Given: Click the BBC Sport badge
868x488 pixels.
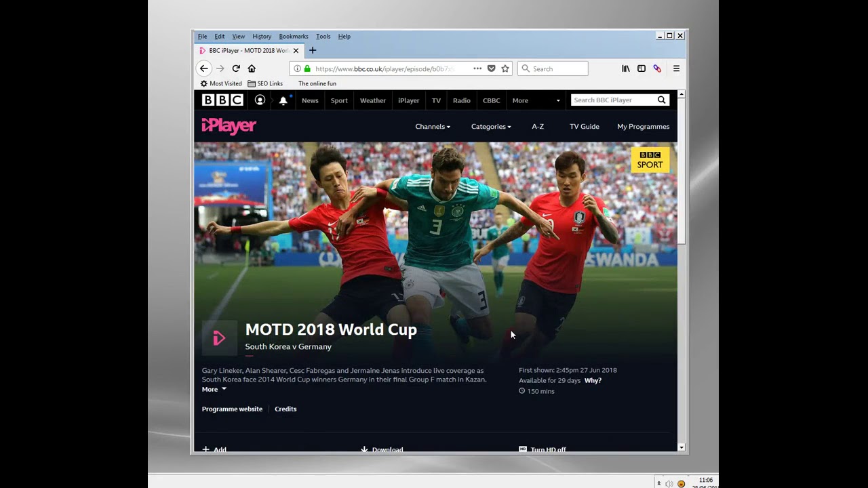Looking at the screenshot, I should point(650,160).
